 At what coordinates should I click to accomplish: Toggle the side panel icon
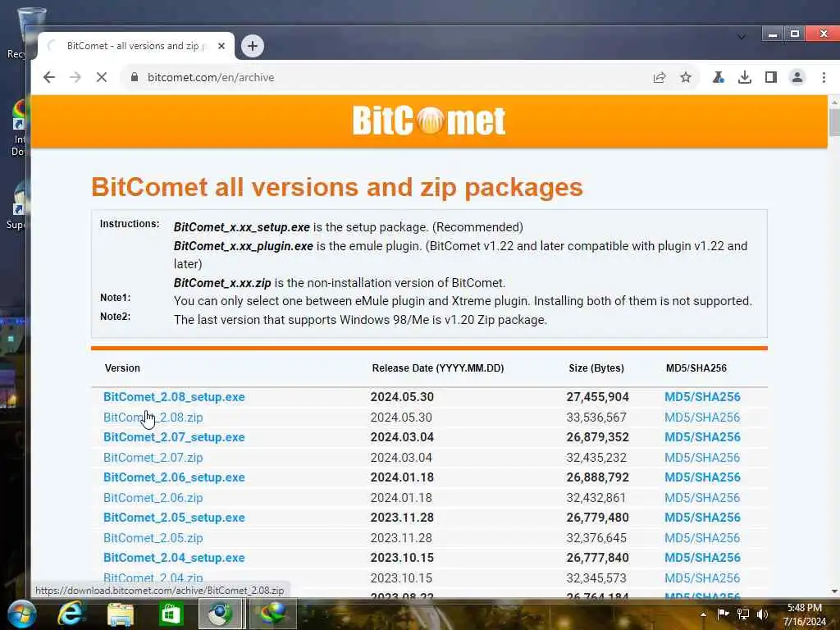point(770,77)
